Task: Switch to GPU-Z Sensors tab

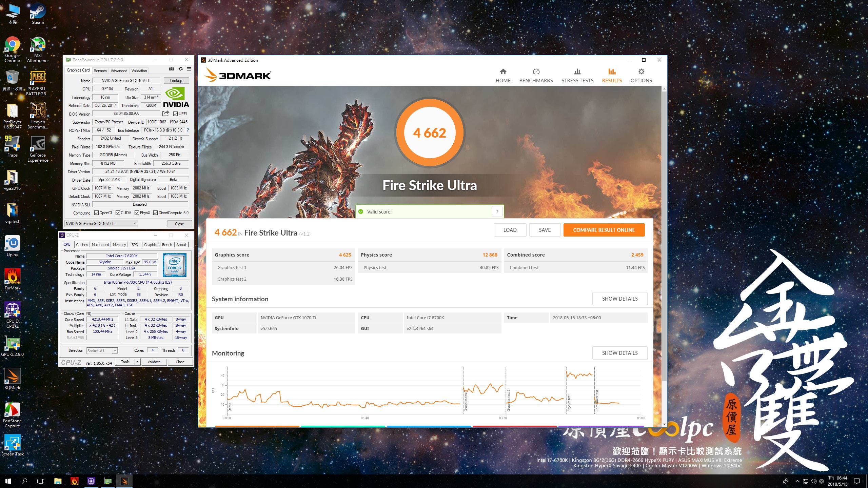Action: (100, 71)
